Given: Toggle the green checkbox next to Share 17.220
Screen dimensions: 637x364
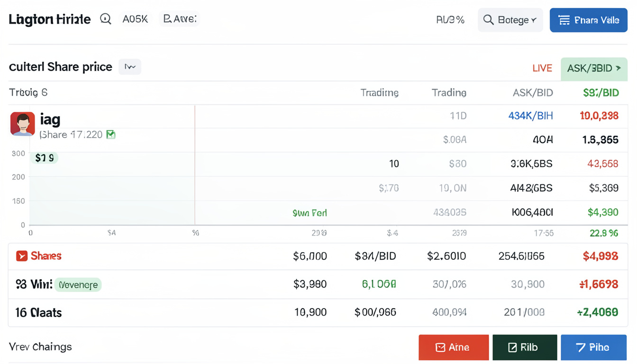Looking at the screenshot, I should pos(111,135).
